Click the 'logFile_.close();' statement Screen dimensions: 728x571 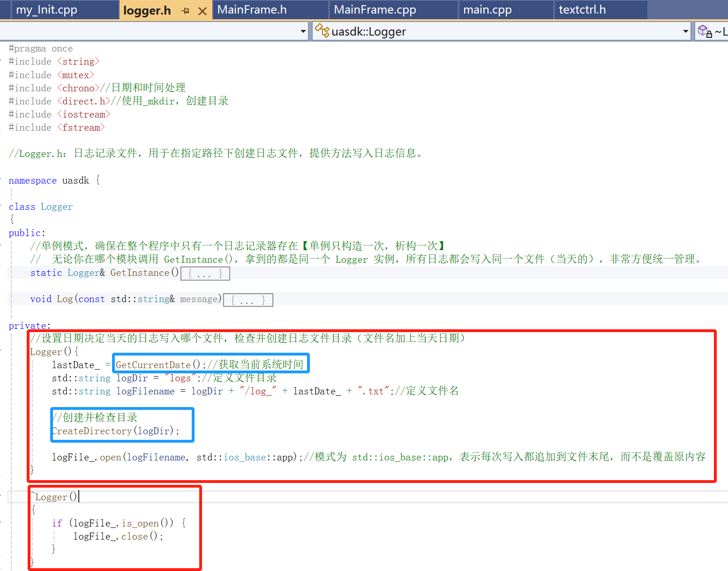click(119, 536)
